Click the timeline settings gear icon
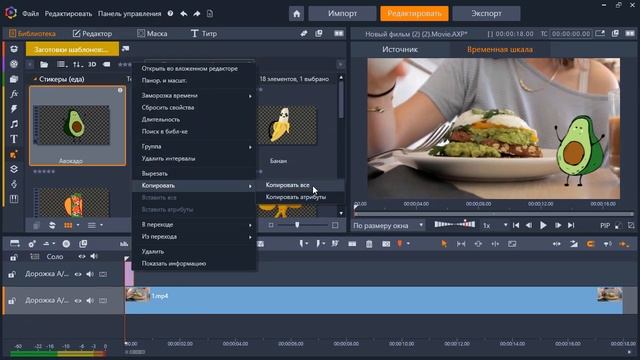 tap(31, 244)
